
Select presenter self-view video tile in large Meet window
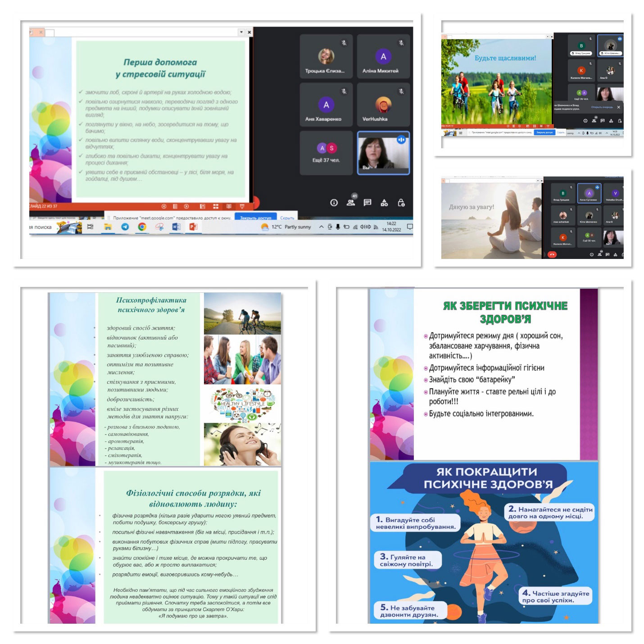pyautogui.click(x=383, y=153)
